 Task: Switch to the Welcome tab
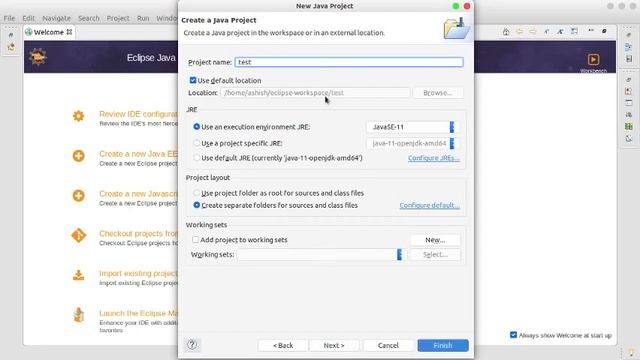49,32
